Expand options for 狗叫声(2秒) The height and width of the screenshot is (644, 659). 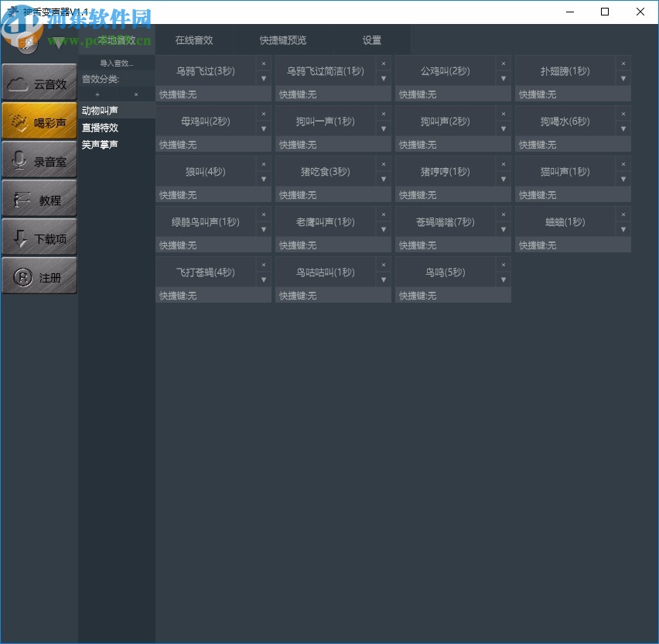pyautogui.click(x=503, y=128)
